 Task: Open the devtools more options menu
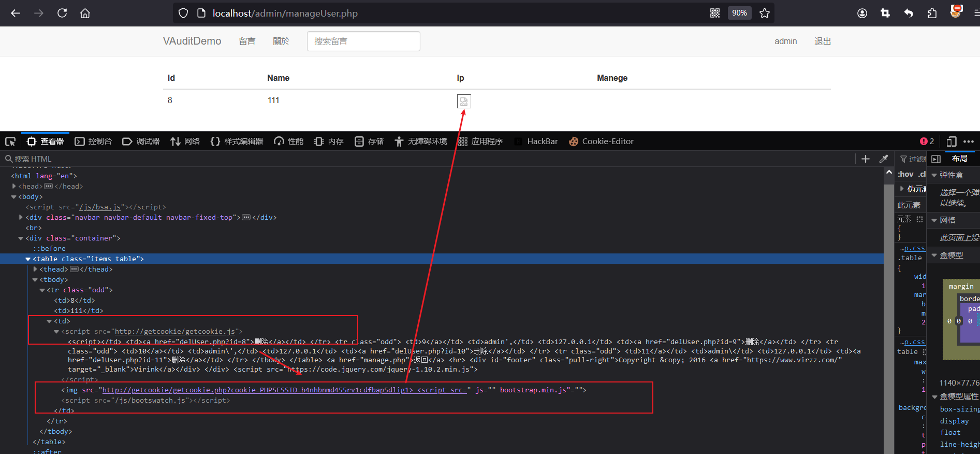click(969, 141)
